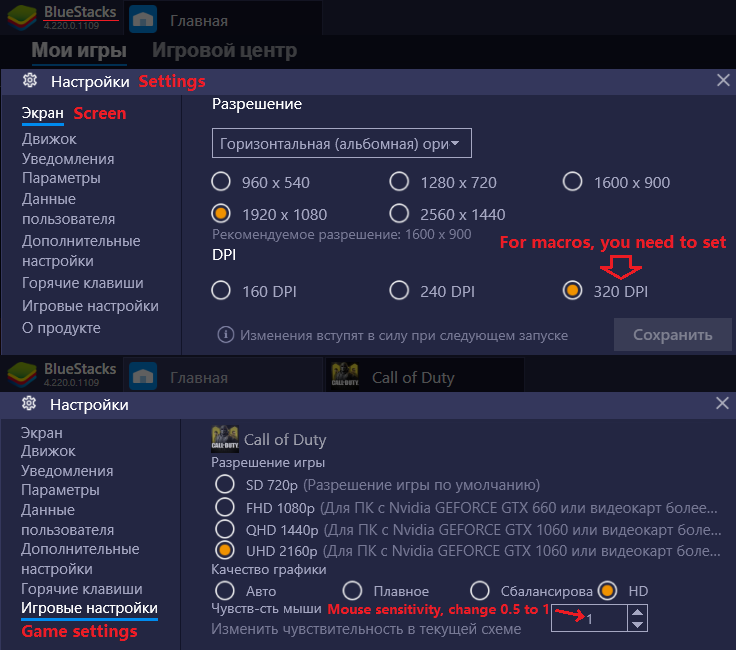736x650 pixels.
Task: Open Дополнительные настройки in the upper settings sidebar
Action: pos(81,251)
